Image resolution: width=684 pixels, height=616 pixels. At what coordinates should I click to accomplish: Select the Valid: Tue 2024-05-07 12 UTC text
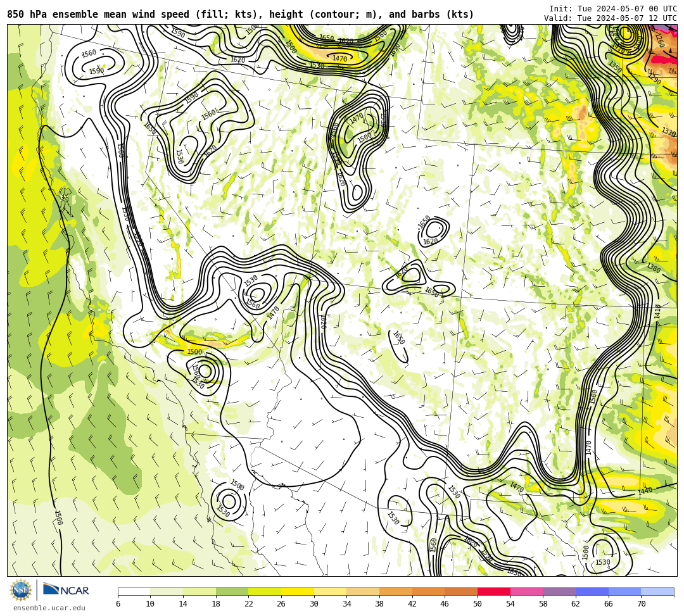coord(611,18)
